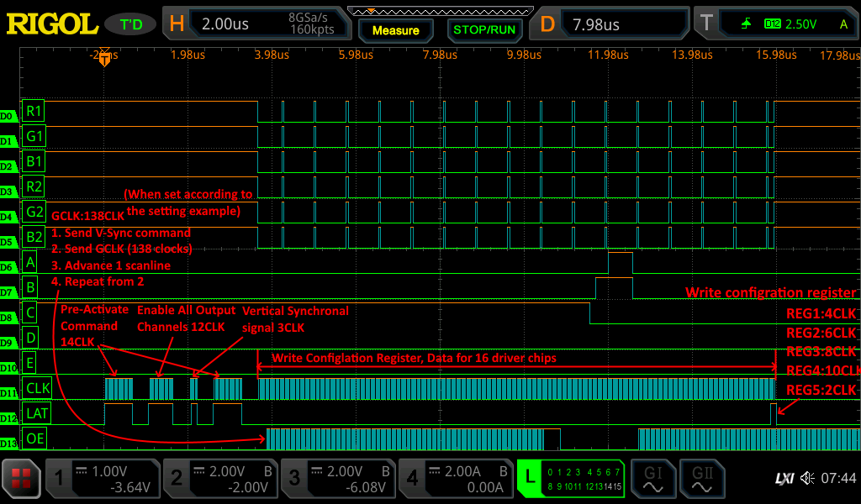Click the D5 digital channel tag

coord(8,243)
